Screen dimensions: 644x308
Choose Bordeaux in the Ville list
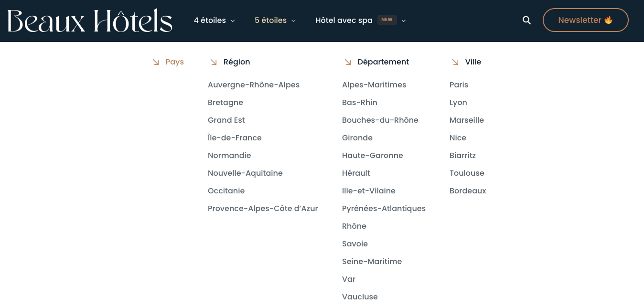coord(468,191)
